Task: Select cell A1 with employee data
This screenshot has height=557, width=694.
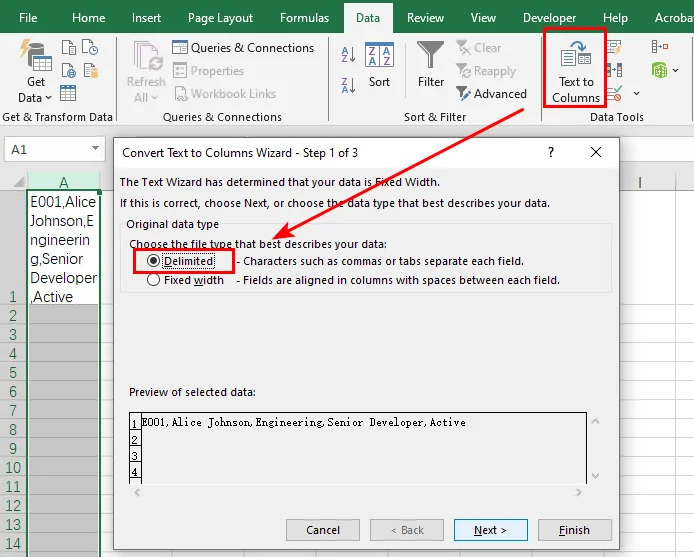Action: coord(63,248)
